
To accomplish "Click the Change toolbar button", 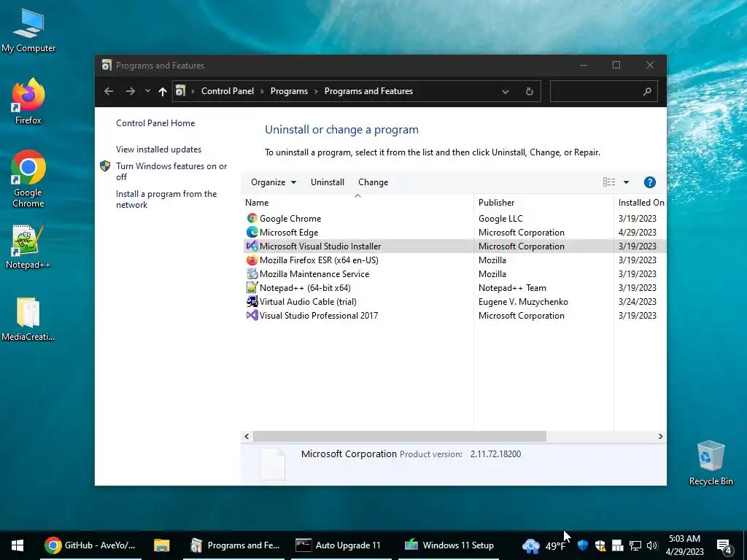I will pos(373,182).
